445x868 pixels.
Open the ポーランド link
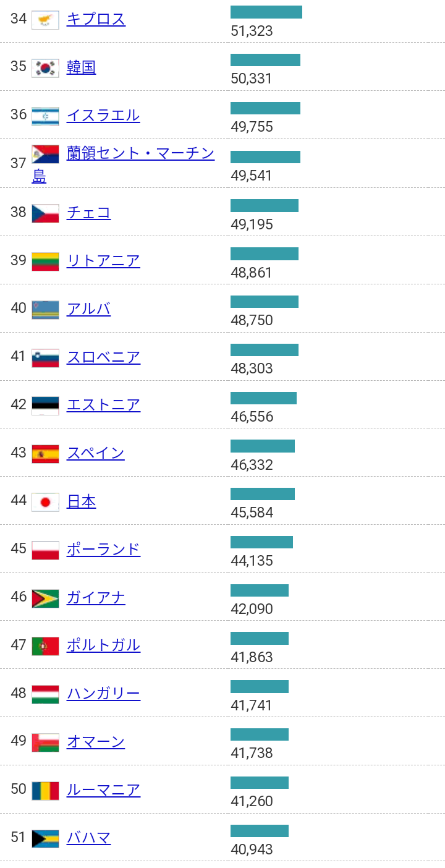(103, 549)
